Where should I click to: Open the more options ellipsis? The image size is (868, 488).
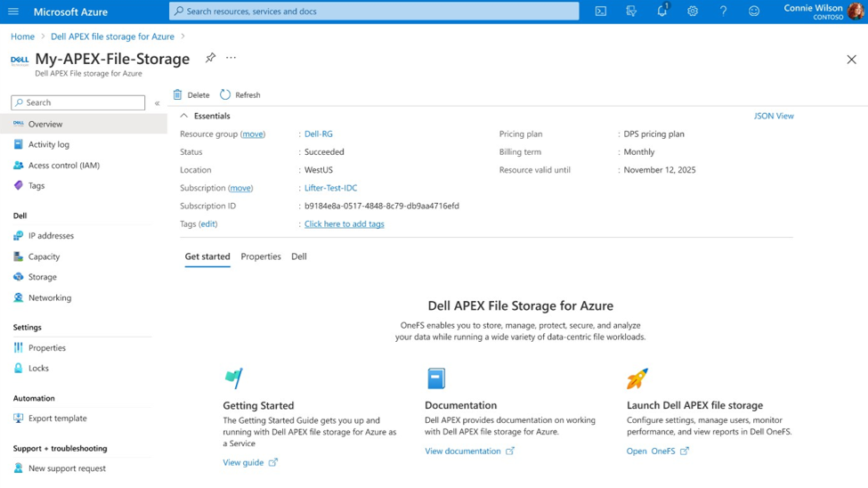[231, 58]
